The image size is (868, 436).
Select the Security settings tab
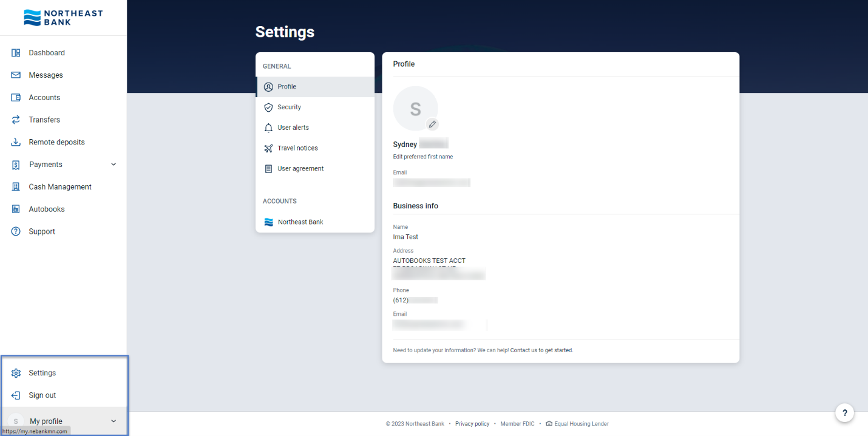[x=289, y=107]
